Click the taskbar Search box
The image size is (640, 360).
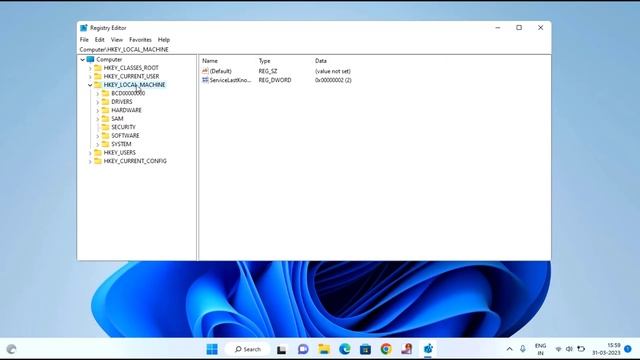(x=247, y=349)
